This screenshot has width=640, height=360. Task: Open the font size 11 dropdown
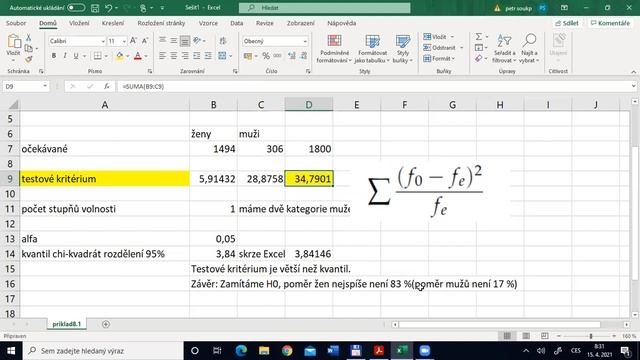pos(124,41)
